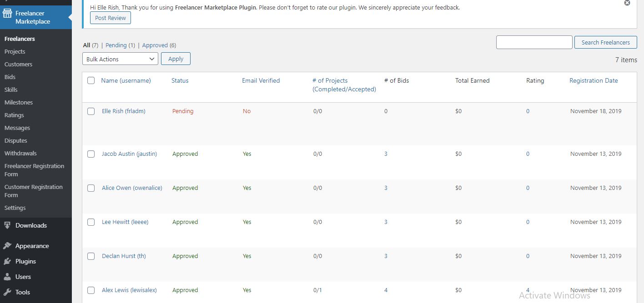Click the Search Freelancers button
Image resolution: width=644 pixels, height=303 pixels.
605,42
